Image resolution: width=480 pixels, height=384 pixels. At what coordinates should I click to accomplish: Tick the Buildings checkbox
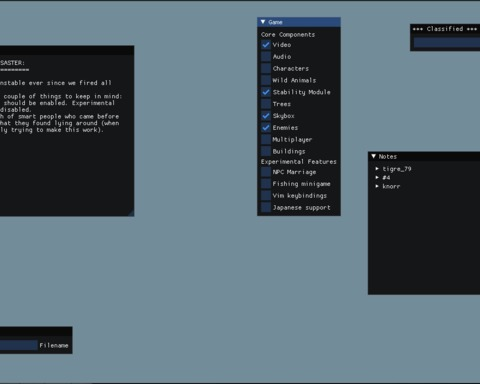266,151
